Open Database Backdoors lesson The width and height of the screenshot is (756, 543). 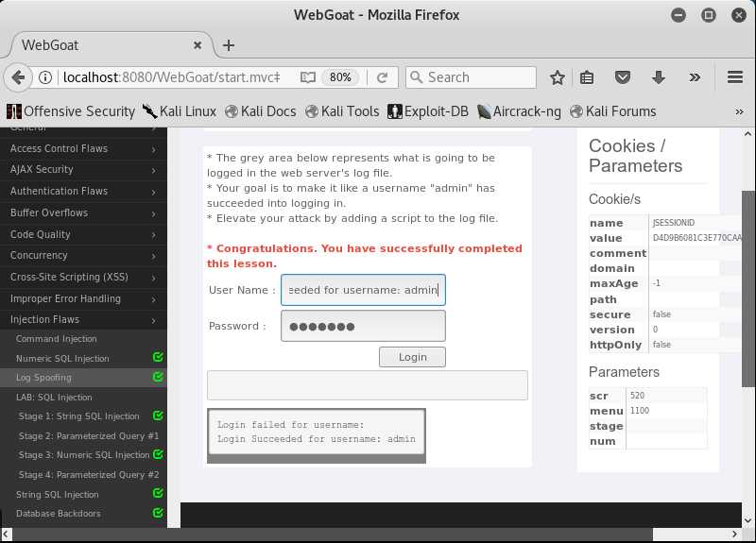pyautogui.click(x=59, y=514)
